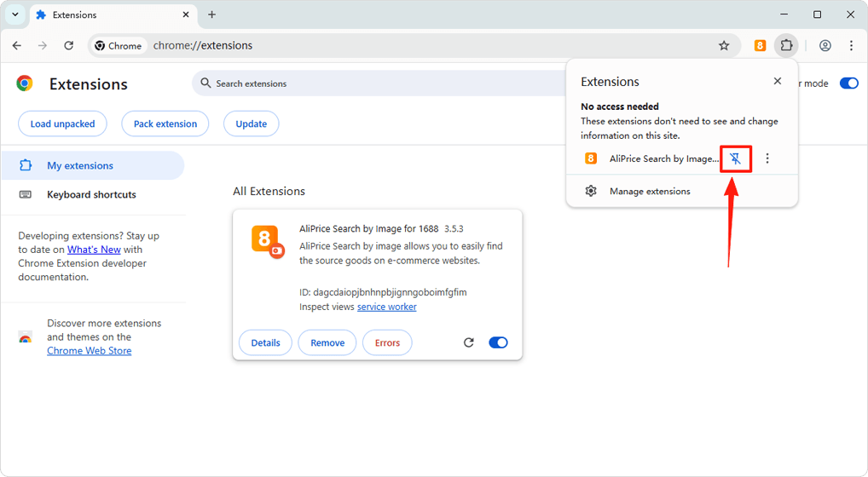
Task: Click the AliPrice toolbar extension icon
Action: tap(760, 46)
